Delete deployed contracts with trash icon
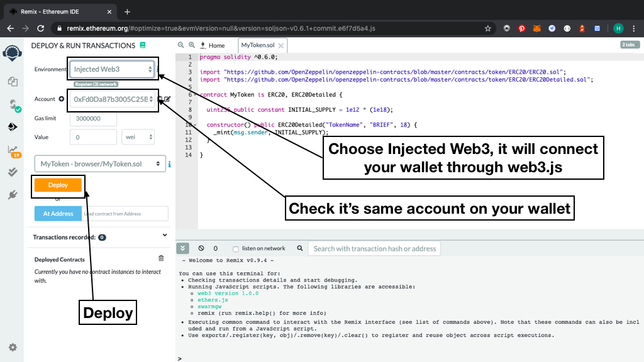 pyautogui.click(x=161, y=258)
